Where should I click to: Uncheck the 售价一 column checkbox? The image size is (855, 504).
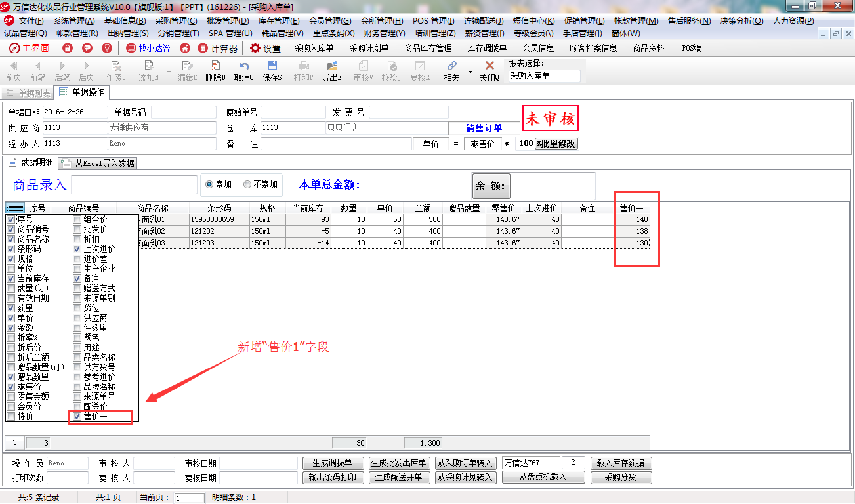[x=77, y=416]
